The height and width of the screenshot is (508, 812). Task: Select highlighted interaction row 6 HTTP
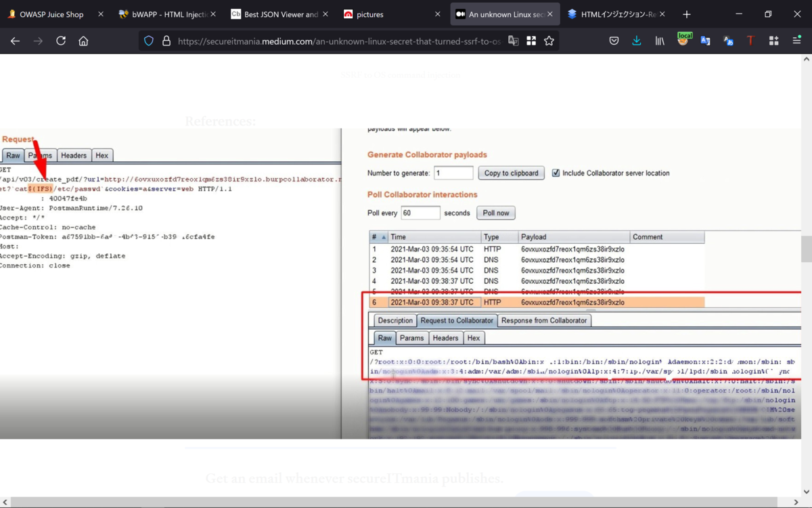(537, 302)
